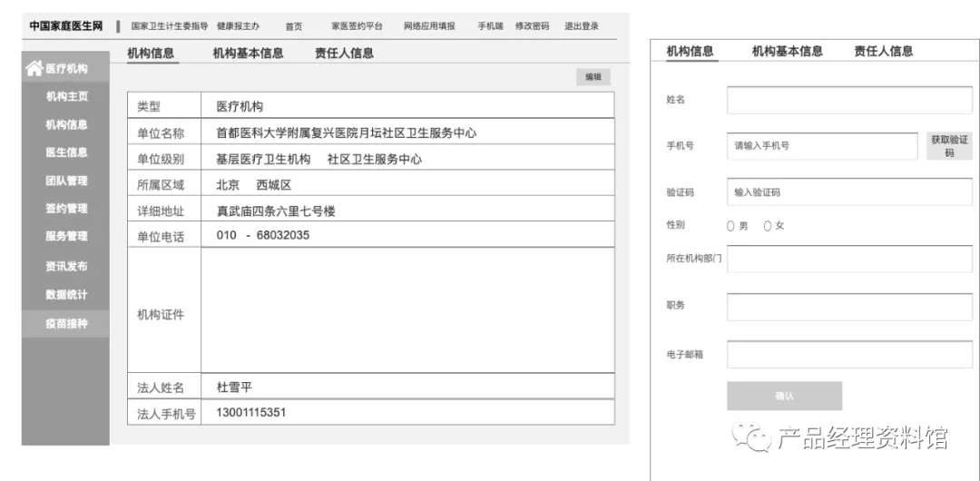Click 中国家庭医生网 site title
The height and width of the screenshot is (481, 980).
click(66, 26)
